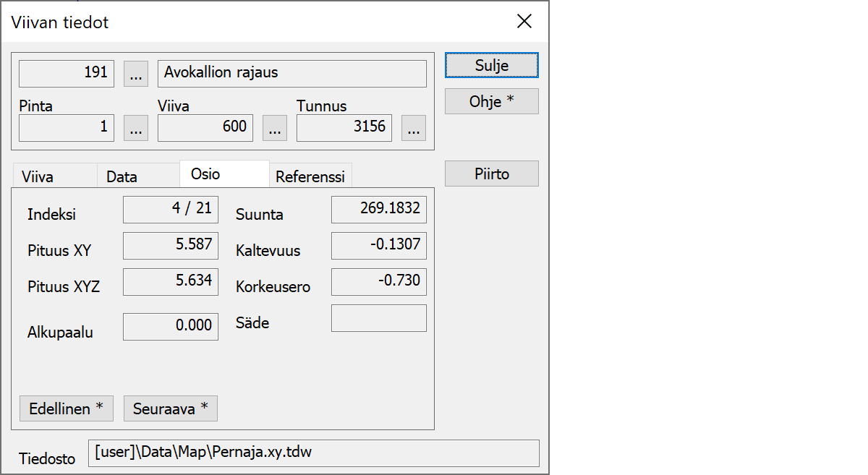Switch to the Viiva tab

[x=38, y=176]
